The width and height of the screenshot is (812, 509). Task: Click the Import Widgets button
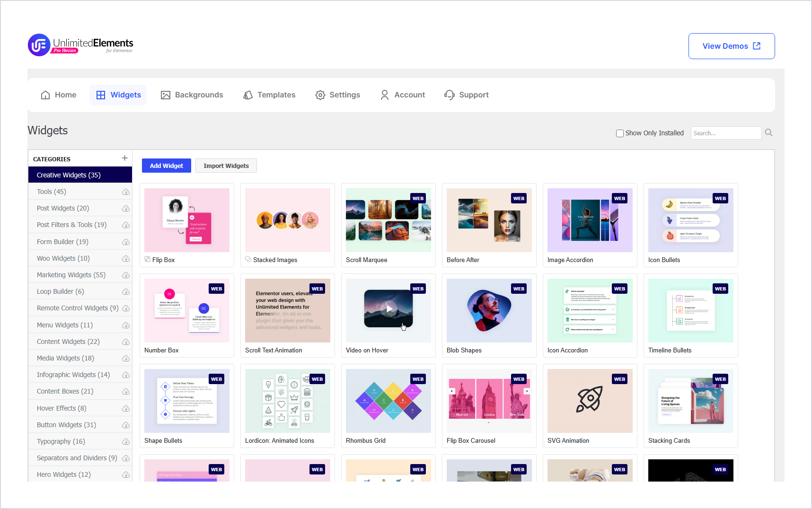[226, 166]
